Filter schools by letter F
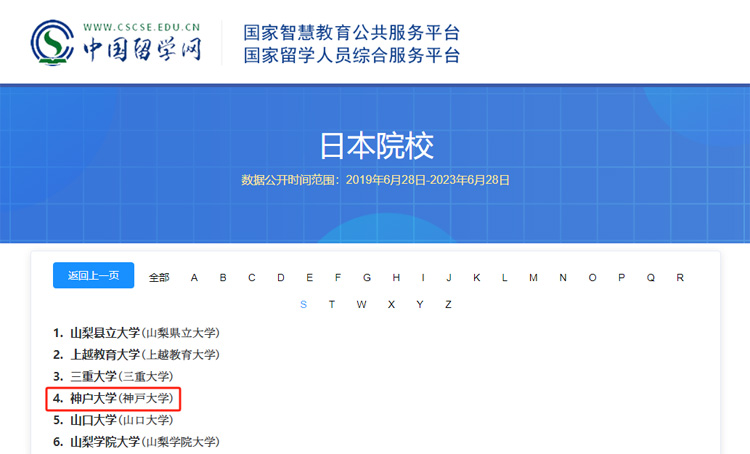Screen dimensions: 750x454 338,277
